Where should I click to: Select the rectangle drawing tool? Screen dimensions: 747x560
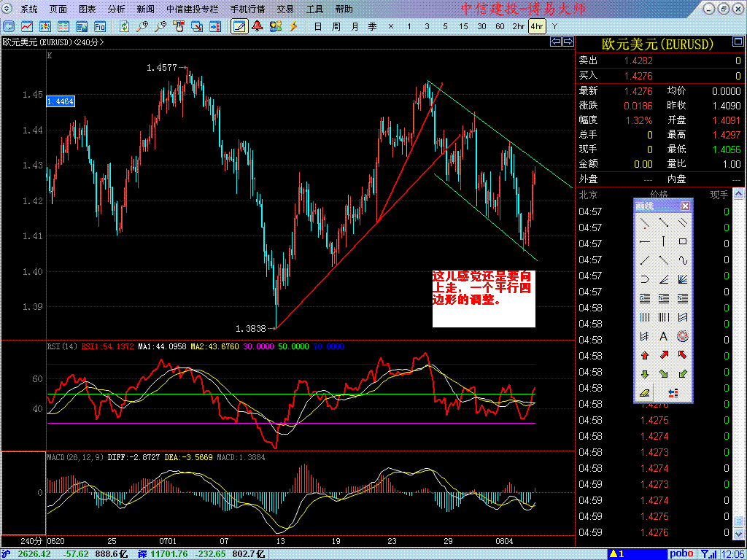[682, 241]
